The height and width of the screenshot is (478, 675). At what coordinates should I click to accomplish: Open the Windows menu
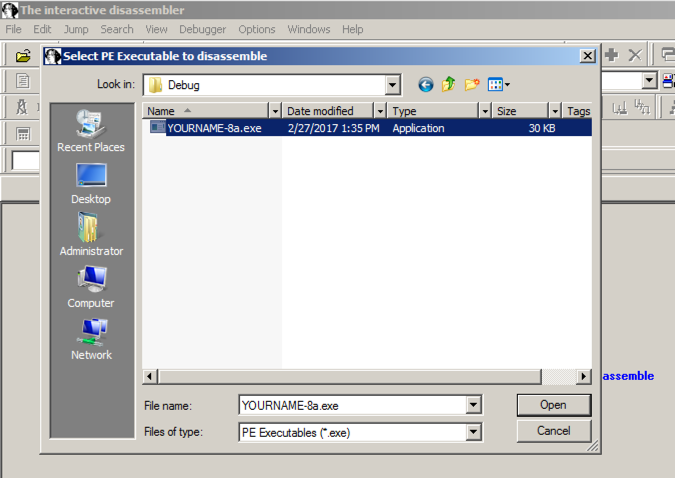[x=309, y=29]
